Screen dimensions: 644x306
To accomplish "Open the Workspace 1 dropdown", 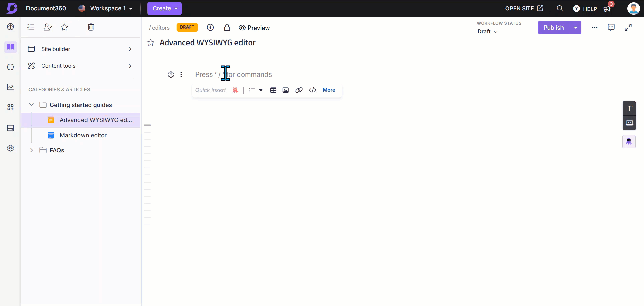I will pyautogui.click(x=106, y=8).
